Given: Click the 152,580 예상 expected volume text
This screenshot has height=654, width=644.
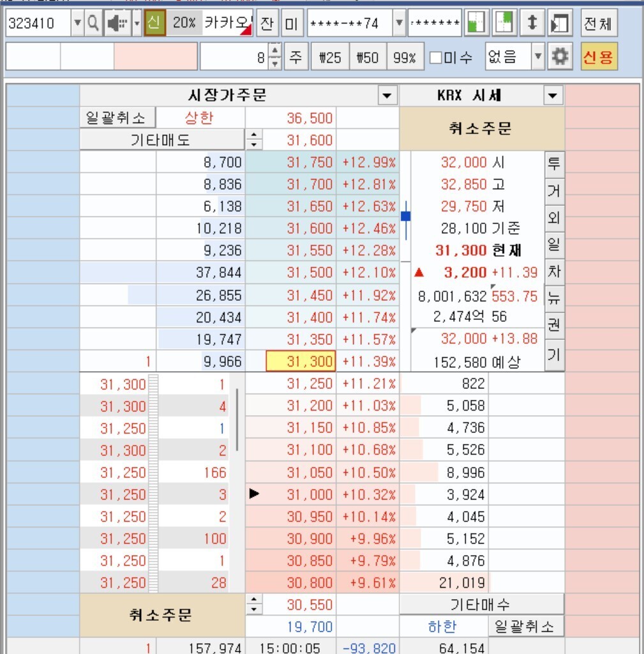Looking at the screenshot, I should [x=477, y=362].
